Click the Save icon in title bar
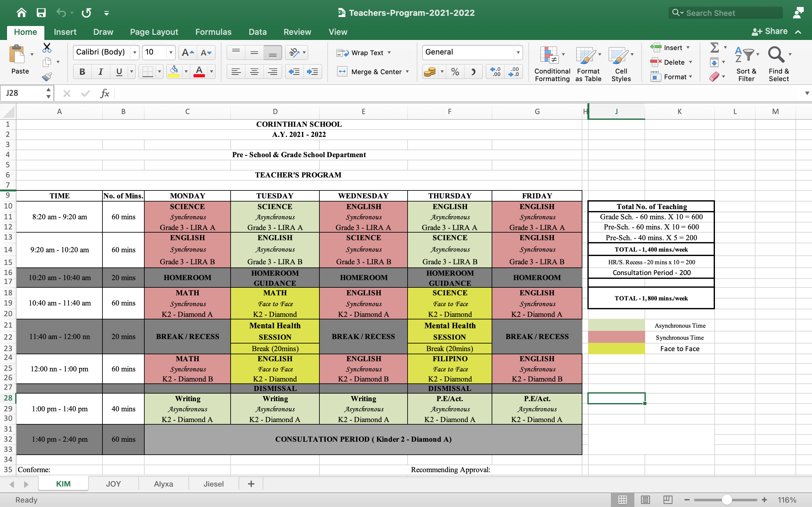Screen dimensions: 812x507 coord(41,13)
